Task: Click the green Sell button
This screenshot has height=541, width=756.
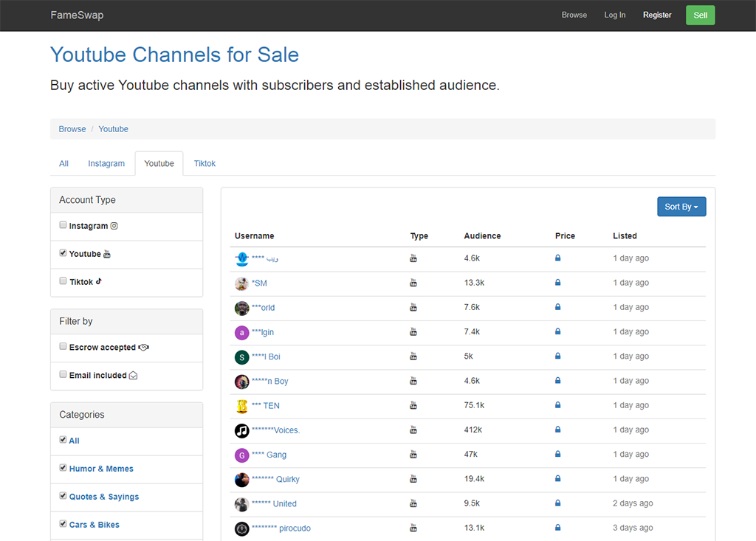Action: coord(700,15)
